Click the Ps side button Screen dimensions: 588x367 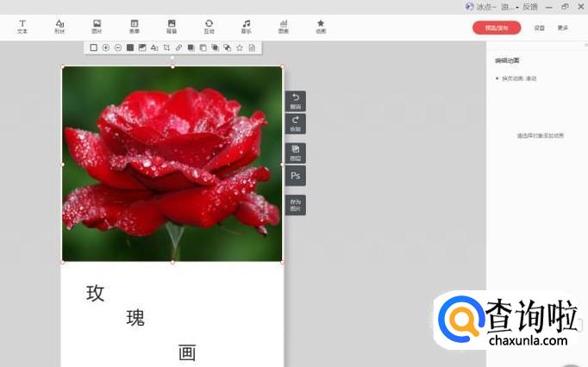pyautogui.click(x=296, y=176)
